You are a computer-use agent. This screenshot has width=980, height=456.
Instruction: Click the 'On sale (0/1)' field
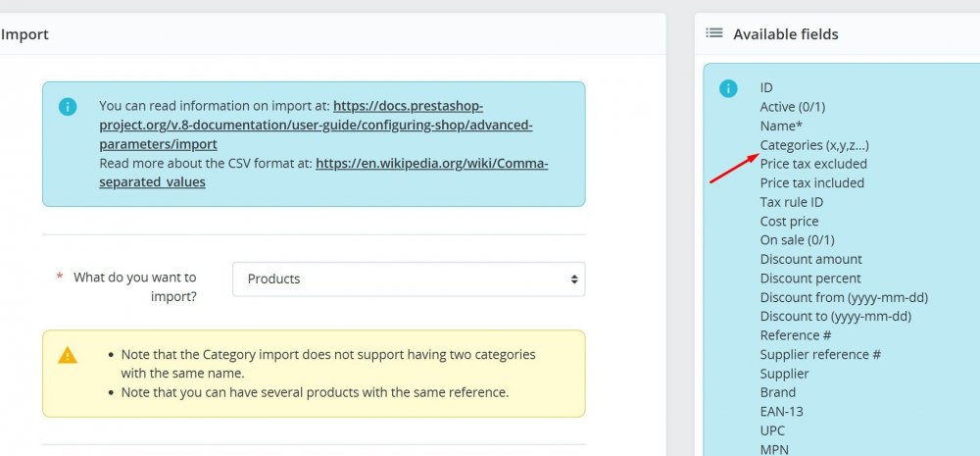(x=797, y=240)
